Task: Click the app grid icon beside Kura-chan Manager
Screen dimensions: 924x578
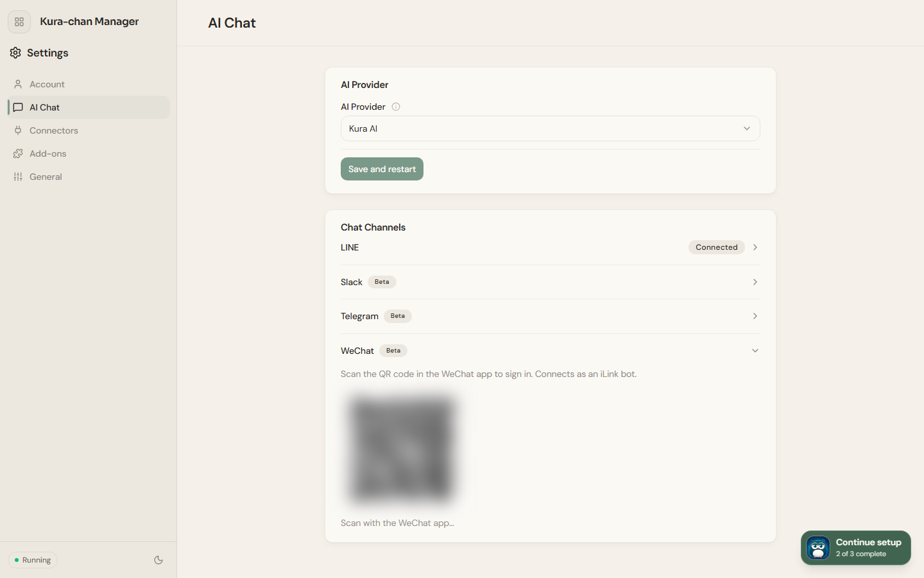Action: point(19,22)
